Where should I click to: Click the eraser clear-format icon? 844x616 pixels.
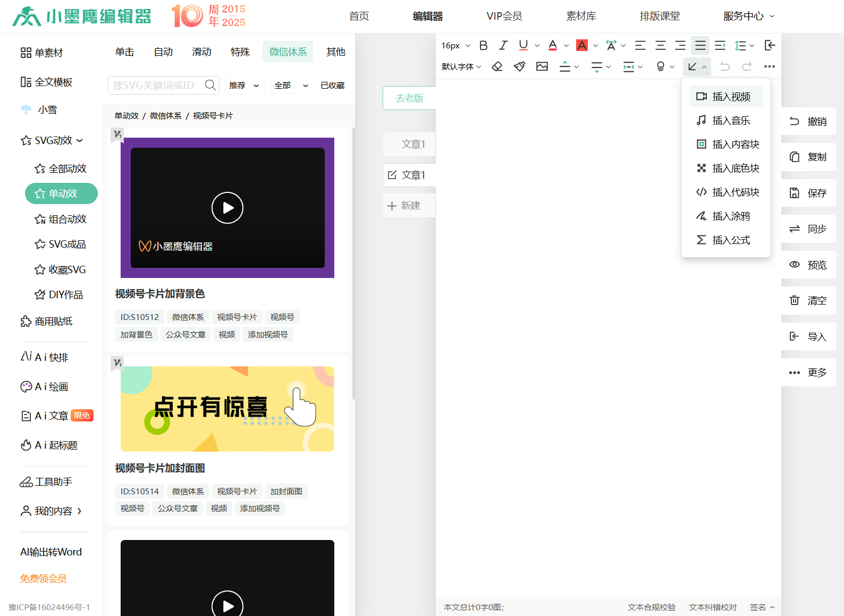[497, 66]
